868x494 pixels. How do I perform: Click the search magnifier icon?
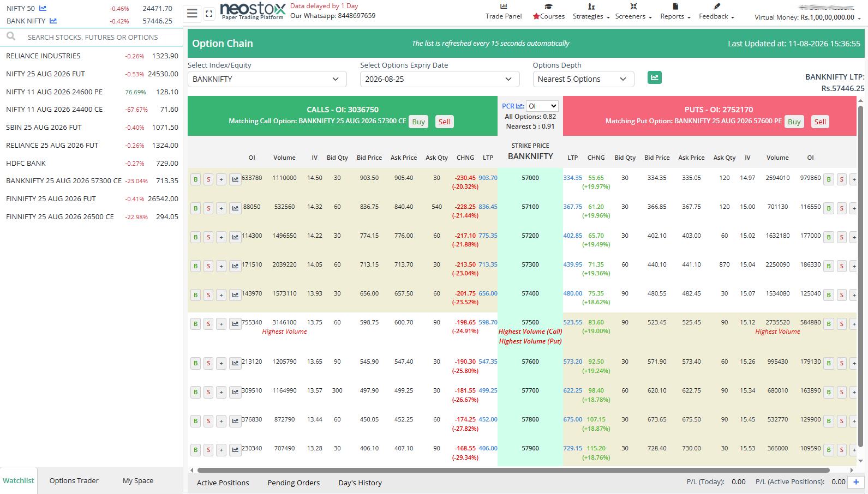point(11,37)
